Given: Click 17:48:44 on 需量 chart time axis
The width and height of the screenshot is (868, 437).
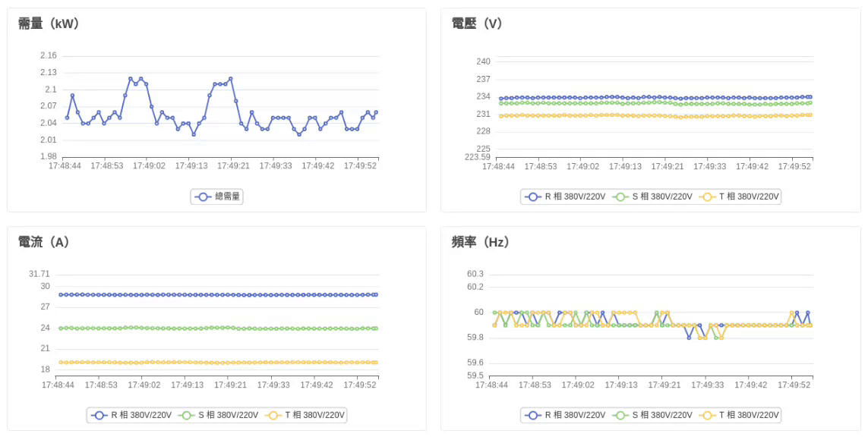Looking at the screenshot, I should point(65,166).
